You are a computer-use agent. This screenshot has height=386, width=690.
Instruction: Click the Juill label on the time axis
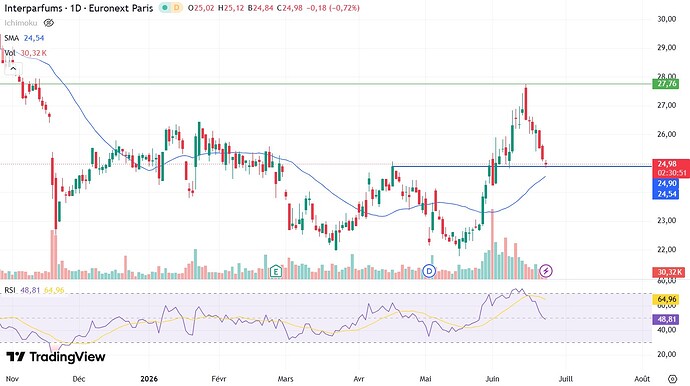[565, 379]
